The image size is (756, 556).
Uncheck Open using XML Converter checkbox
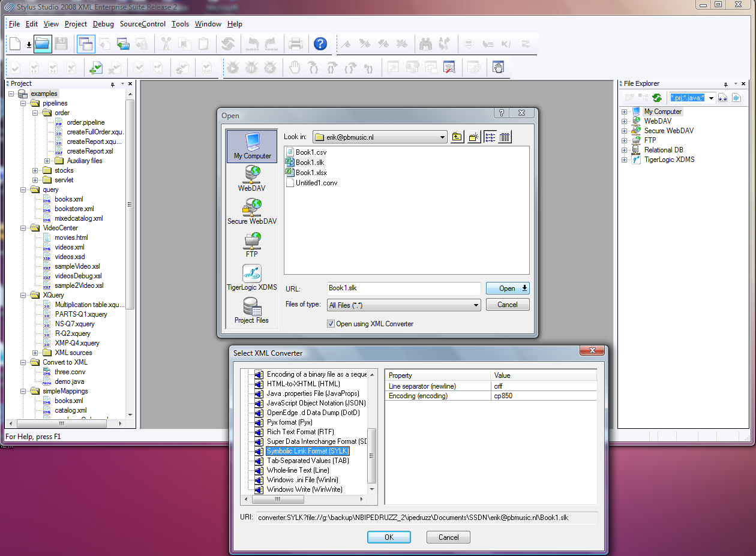click(x=331, y=324)
